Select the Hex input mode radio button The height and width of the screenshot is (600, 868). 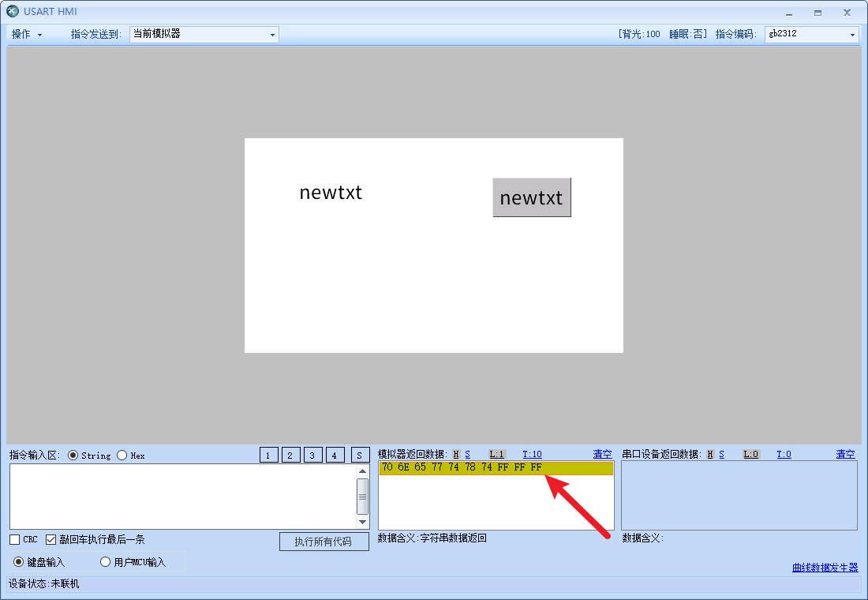(x=122, y=456)
